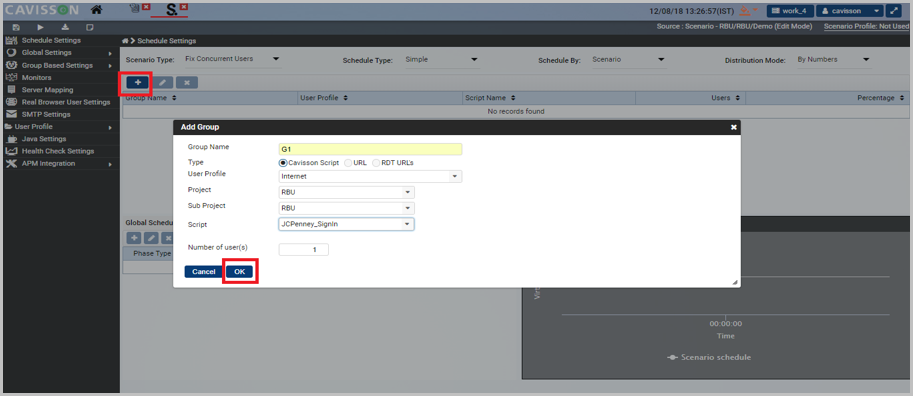Image resolution: width=913 pixels, height=396 pixels.
Task: Open the cavisson user dropdown
Action: (x=850, y=10)
